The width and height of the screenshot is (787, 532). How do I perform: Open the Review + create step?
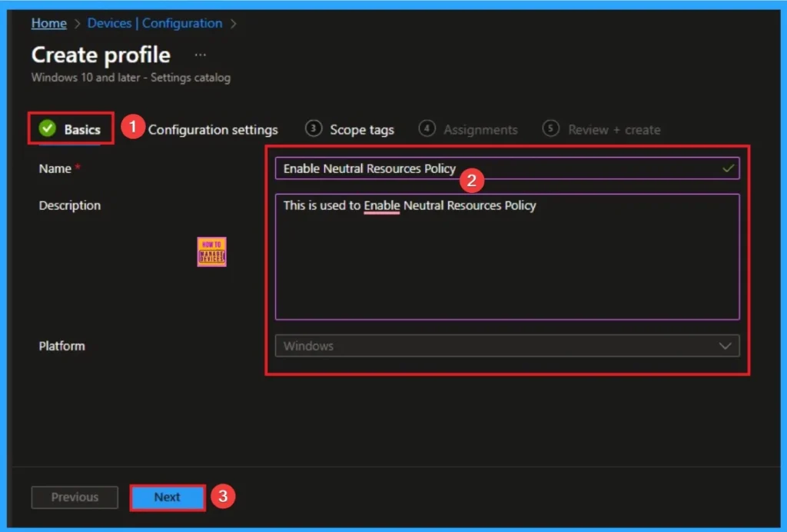pyautogui.click(x=613, y=130)
